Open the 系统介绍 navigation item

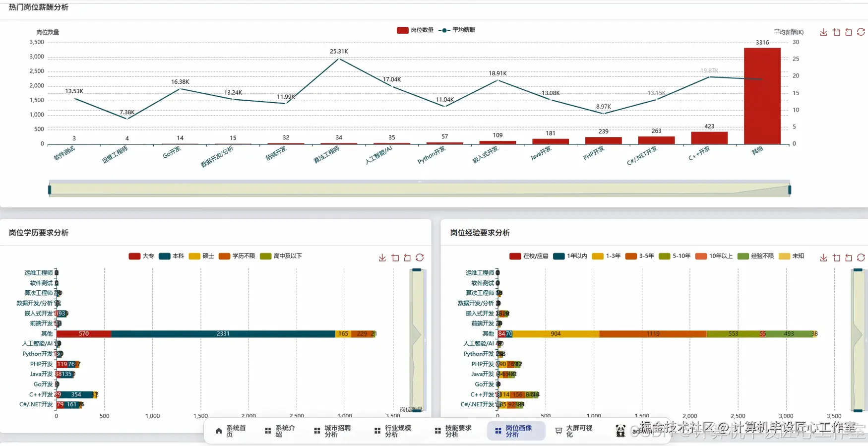coord(280,431)
